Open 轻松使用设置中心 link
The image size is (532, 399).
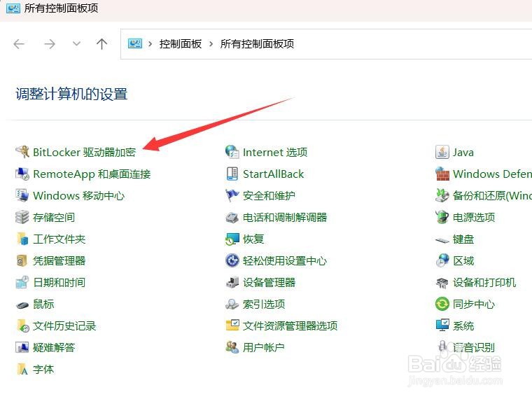tap(285, 261)
